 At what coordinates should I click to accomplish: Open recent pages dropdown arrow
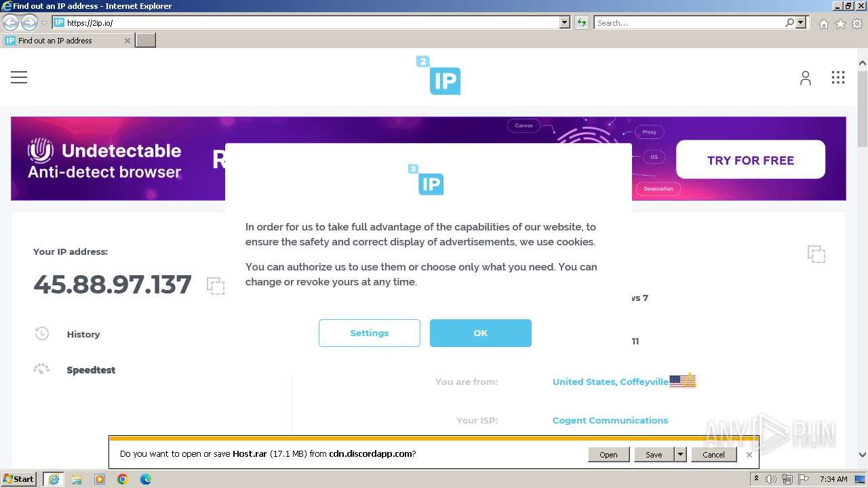[44, 23]
